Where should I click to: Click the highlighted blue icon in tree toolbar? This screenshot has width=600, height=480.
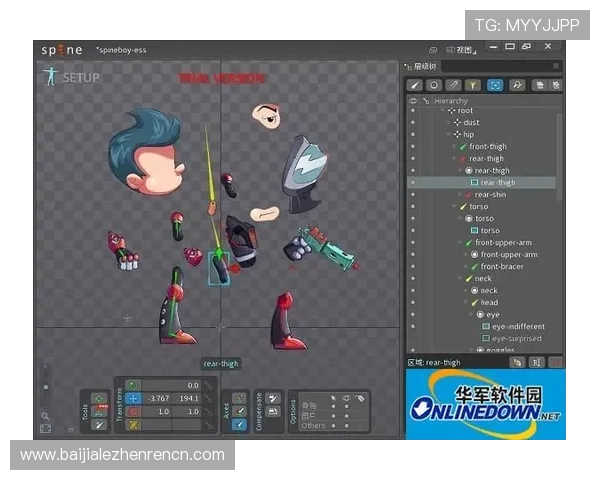tap(494, 85)
